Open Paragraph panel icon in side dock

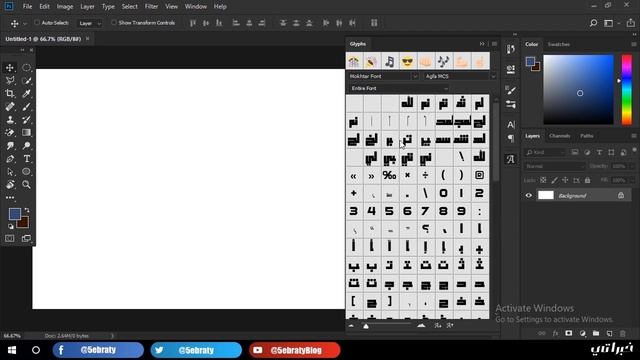click(511, 138)
